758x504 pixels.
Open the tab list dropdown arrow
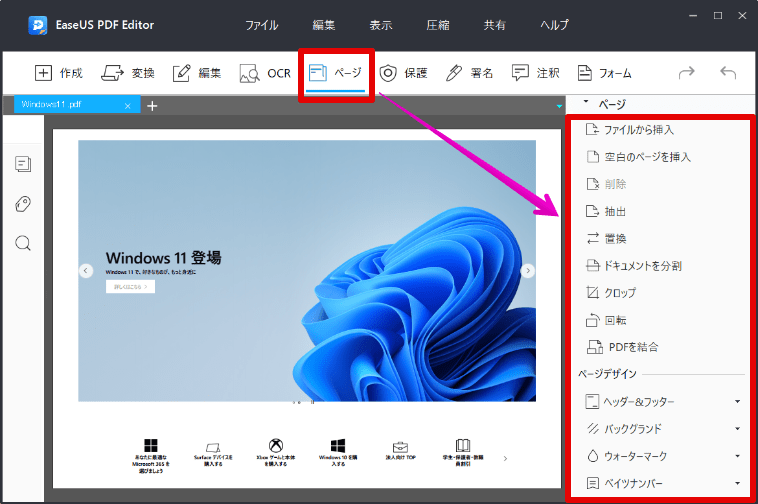coord(559,106)
